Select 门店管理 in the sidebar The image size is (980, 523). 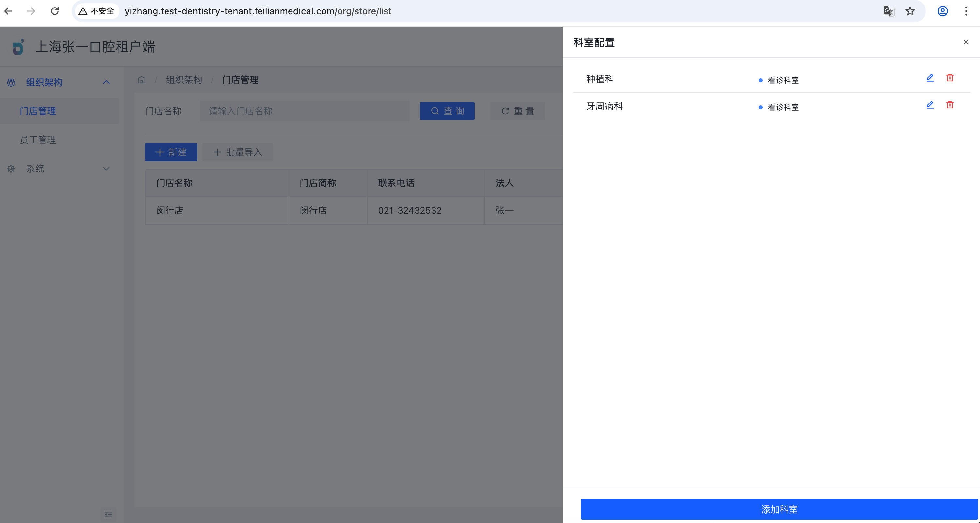coord(59,111)
